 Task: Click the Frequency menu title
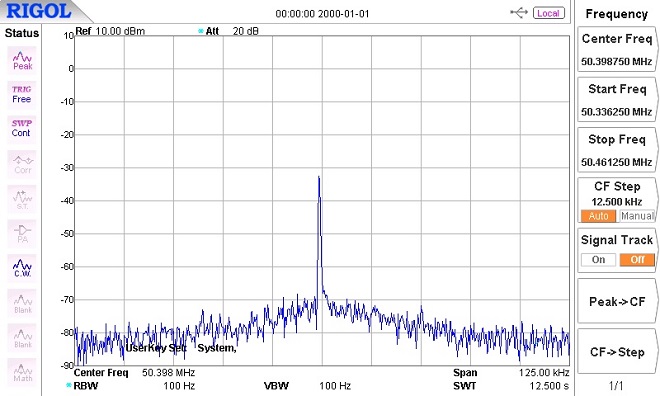pos(617,14)
